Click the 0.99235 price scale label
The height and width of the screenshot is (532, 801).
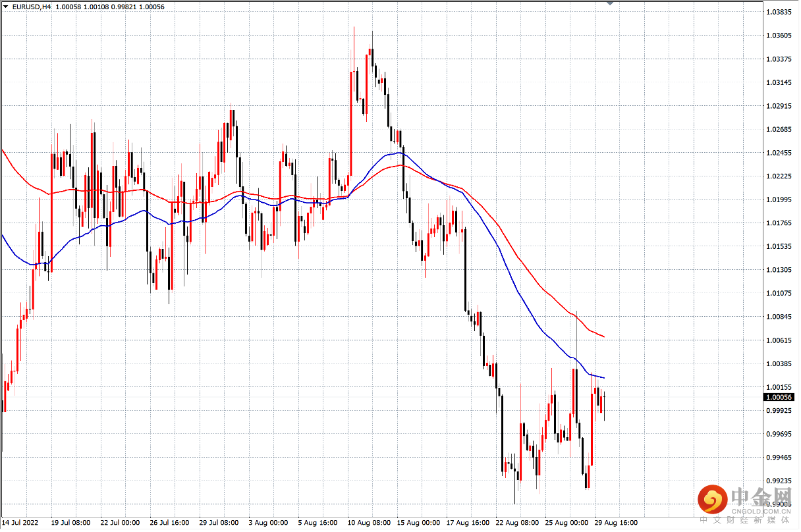pos(779,481)
